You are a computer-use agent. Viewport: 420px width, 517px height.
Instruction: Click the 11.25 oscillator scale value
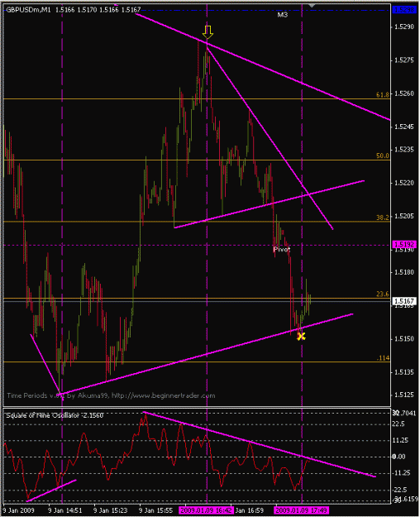(x=400, y=441)
